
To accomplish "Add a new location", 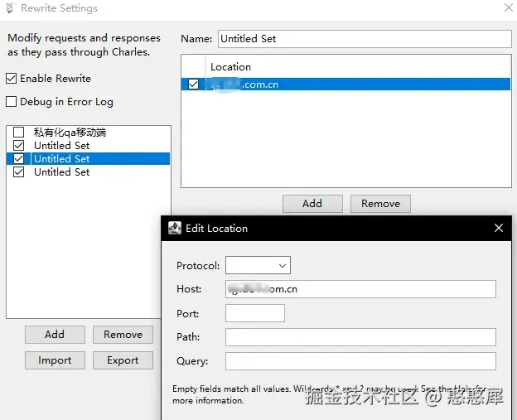I will tap(312, 204).
